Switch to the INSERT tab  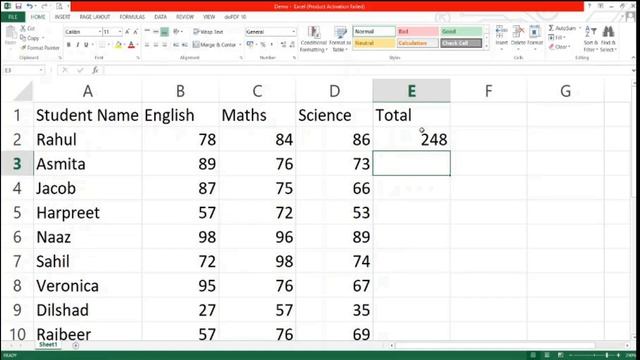pos(62,17)
